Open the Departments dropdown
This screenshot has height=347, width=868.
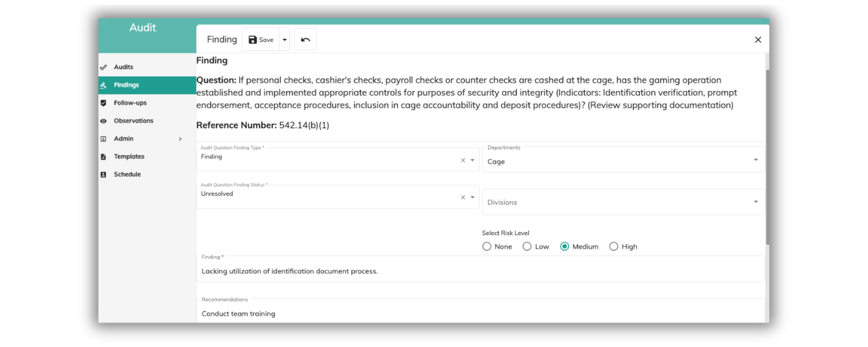[755, 160]
